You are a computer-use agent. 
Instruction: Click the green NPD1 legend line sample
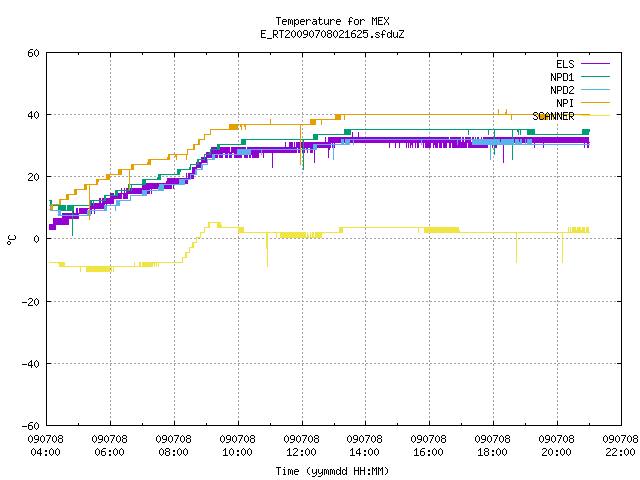pos(595,76)
